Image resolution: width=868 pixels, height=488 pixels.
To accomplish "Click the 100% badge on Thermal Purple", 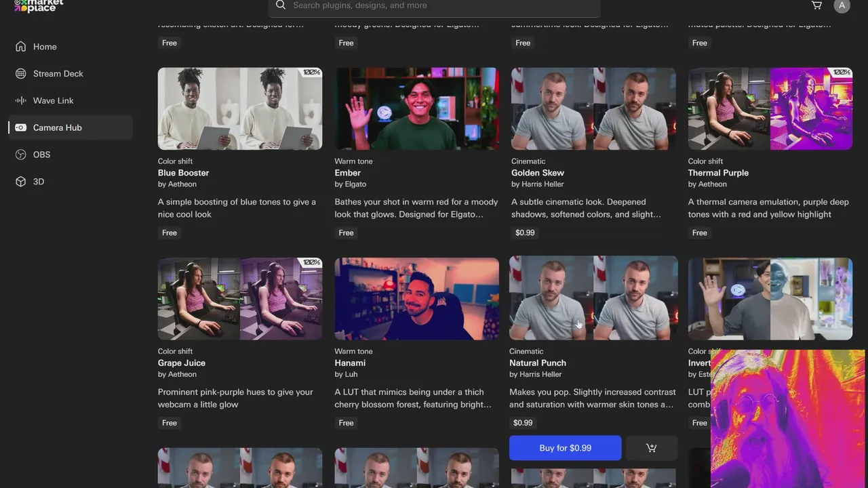I will [842, 73].
